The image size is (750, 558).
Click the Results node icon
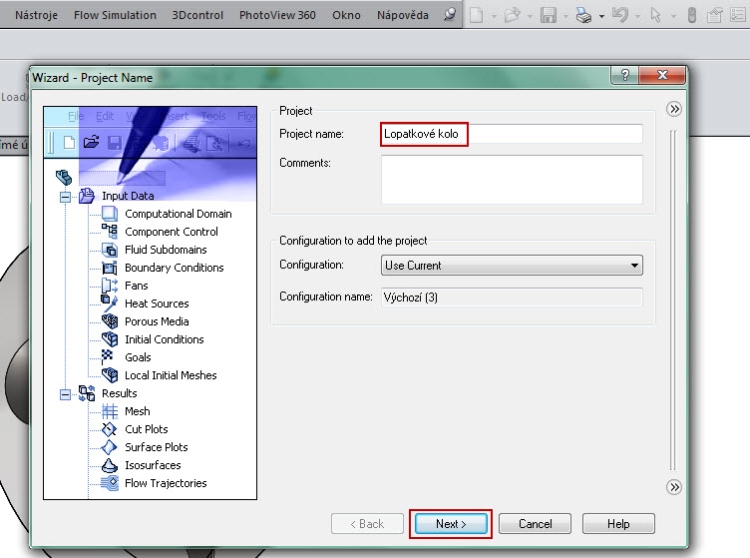87,393
